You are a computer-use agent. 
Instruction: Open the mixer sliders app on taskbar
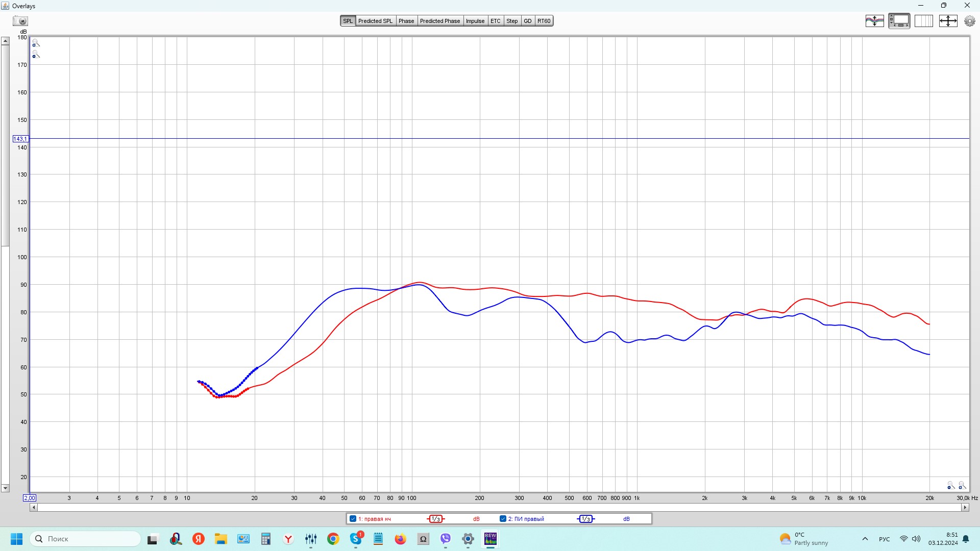pos(311,539)
